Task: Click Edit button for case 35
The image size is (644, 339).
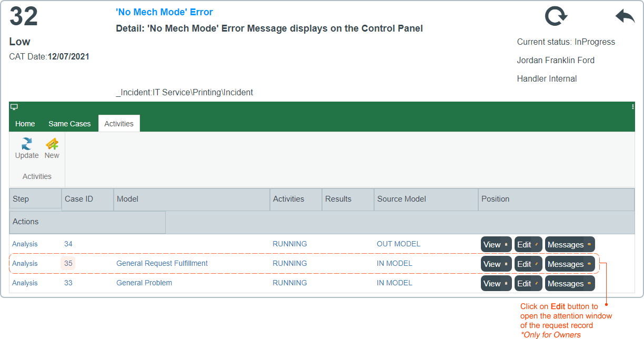Action: (x=528, y=264)
